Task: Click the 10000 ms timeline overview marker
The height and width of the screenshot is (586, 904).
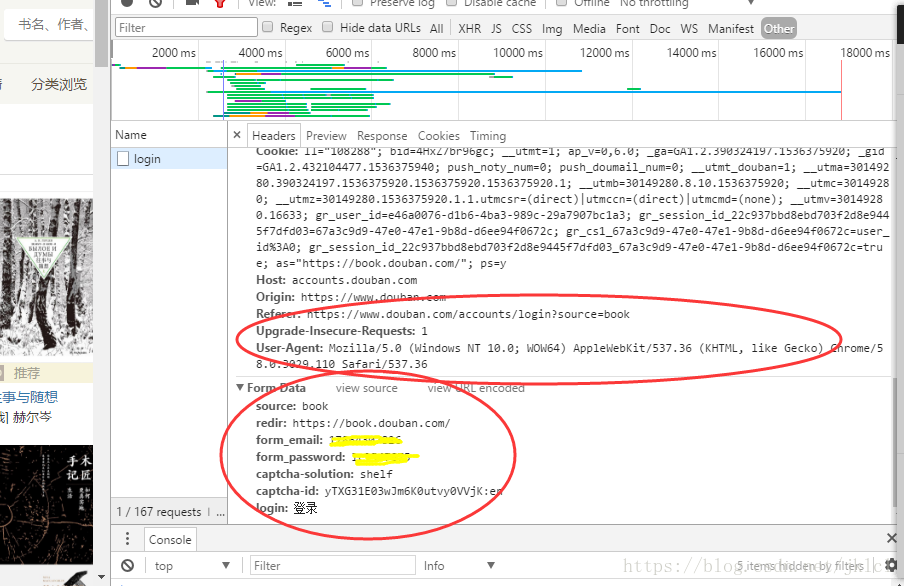Action: pyautogui.click(x=517, y=52)
